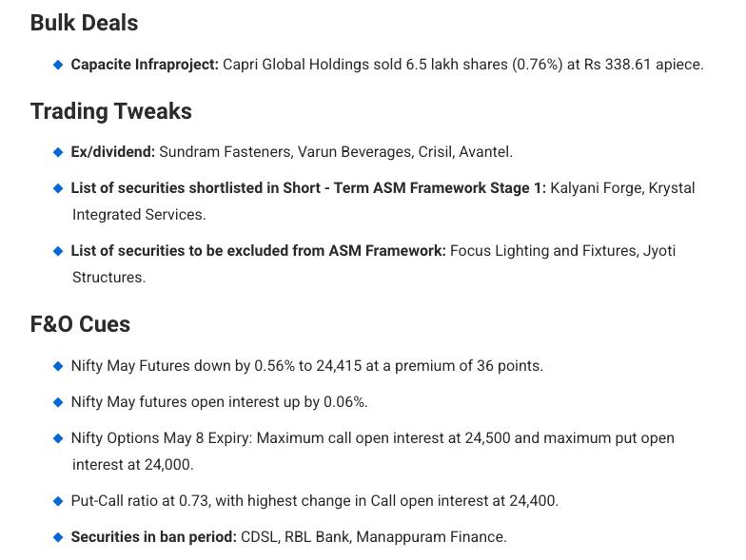746x560 pixels.
Task: Click the Bulk Deals heading
Action: click(x=84, y=23)
